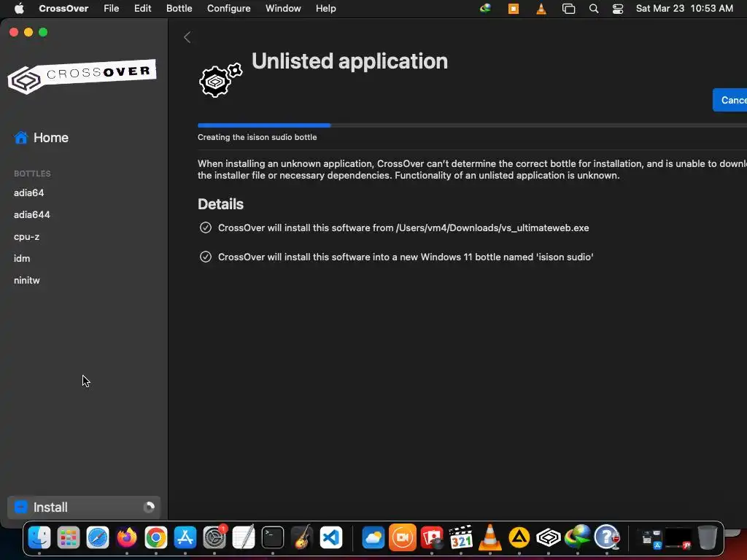
Task: Select the ninitw bottle
Action: 27,281
